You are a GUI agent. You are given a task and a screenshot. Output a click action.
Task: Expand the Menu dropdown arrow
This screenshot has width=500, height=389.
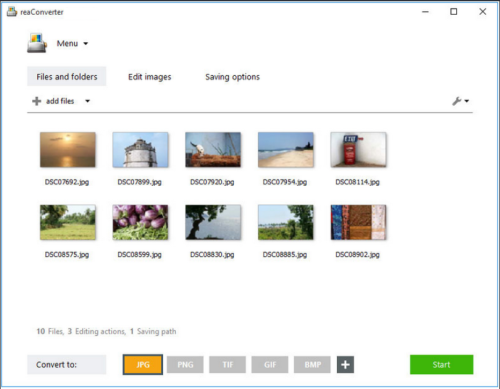click(86, 44)
